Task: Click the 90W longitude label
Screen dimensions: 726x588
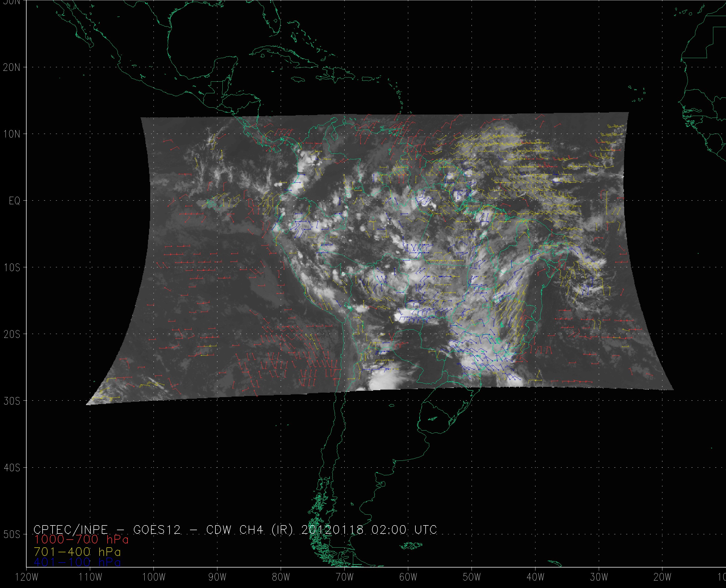Action: tap(217, 577)
